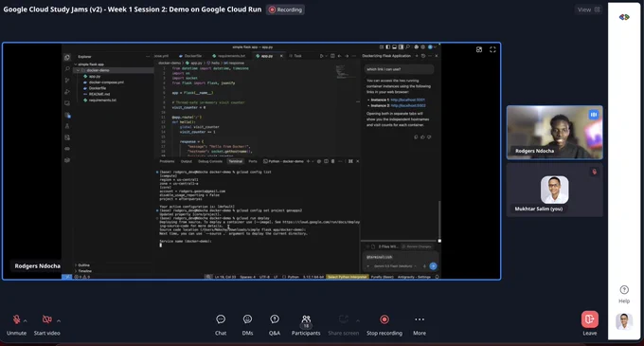The height and width of the screenshot is (346, 644).
Task: Switch to the Dockerfile editor tab
Action: 190,56
